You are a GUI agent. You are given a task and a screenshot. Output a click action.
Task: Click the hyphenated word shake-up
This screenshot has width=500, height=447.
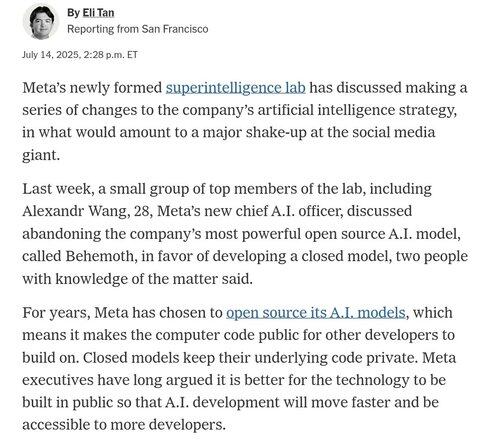[x=276, y=133]
